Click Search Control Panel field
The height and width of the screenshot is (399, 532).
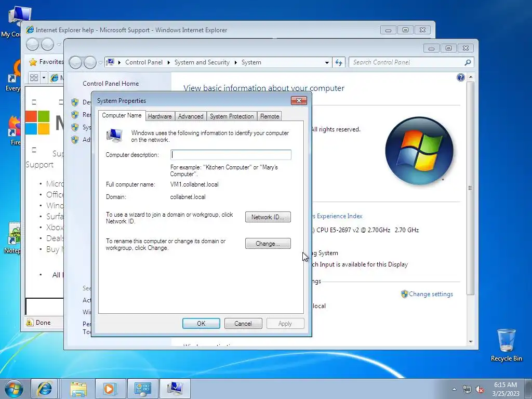click(x=407, y=62)
